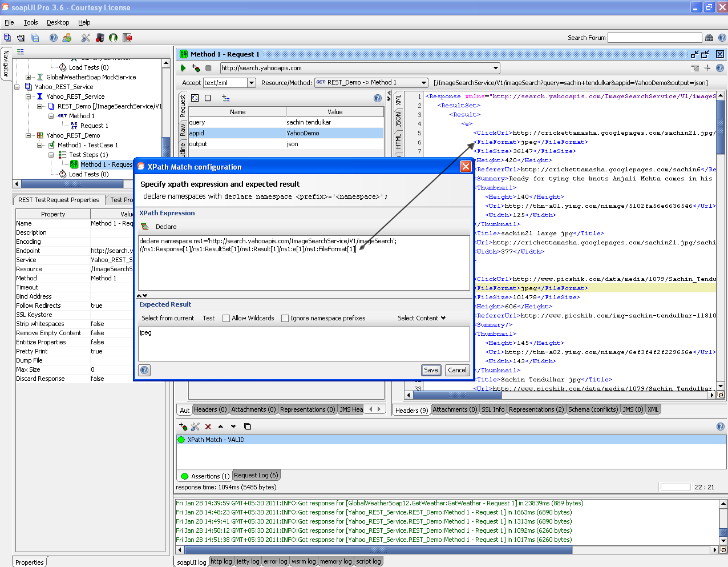The width and height of the screenshot is (728, 567).
Task: Switch to the SSL Info response tab
Action: (493, 409)
